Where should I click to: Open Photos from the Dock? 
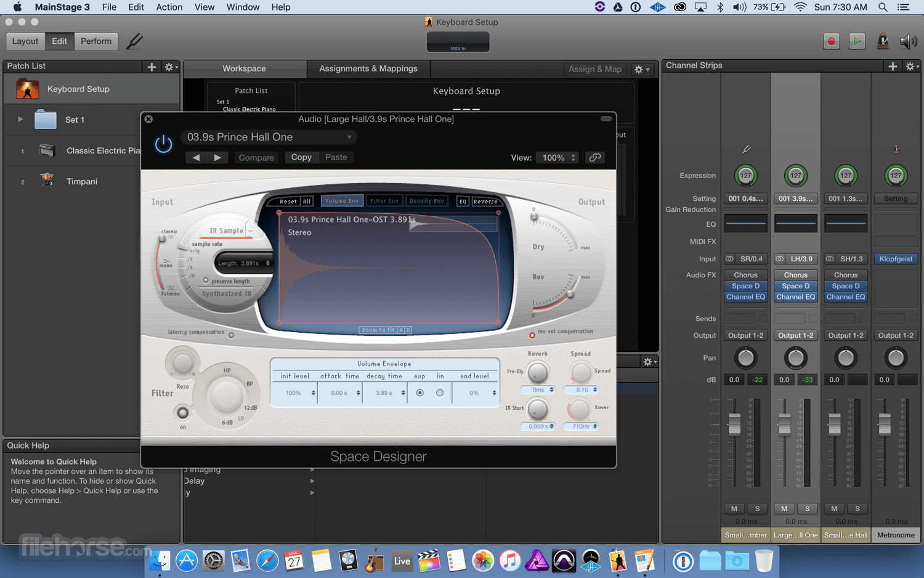tap(483, 561)
